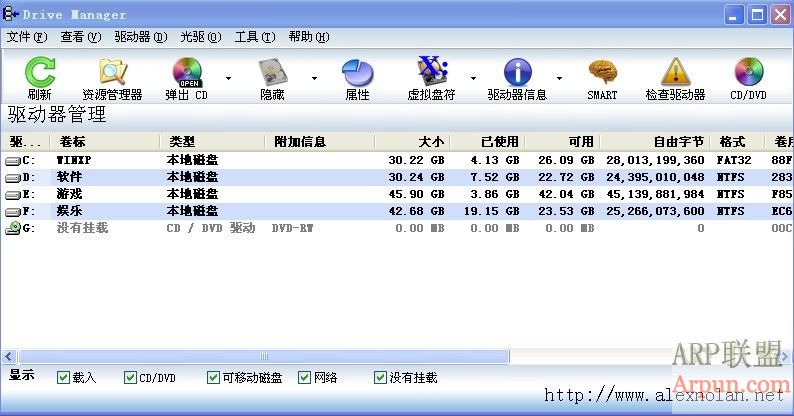Click the 22.72 GB available cell
The width and height of the screenshot is (794, 416).
point(566,177)
